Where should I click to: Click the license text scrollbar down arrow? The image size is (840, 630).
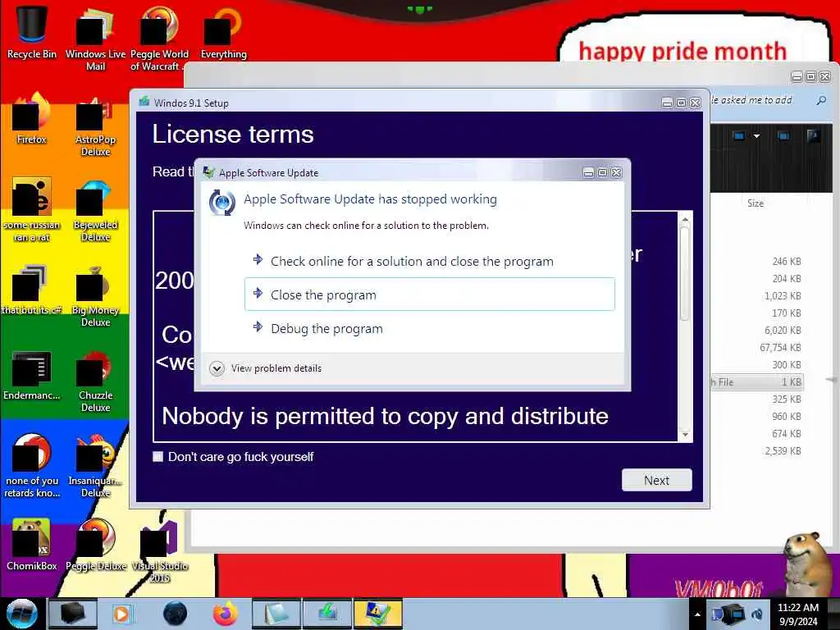[x=685, y=435]
